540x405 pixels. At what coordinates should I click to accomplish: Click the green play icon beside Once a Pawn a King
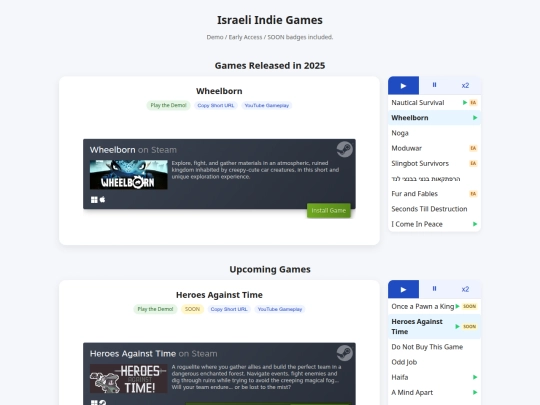pos(457,306)
